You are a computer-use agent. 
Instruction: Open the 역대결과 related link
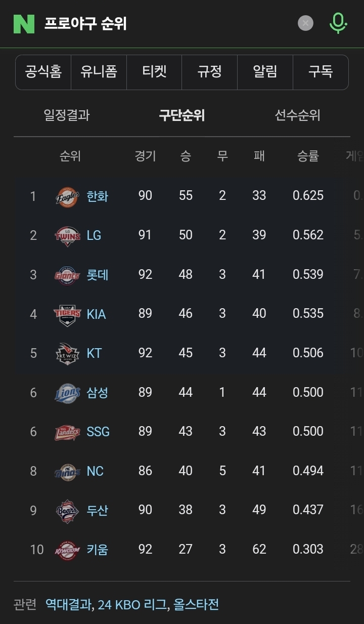click(68, 604)
